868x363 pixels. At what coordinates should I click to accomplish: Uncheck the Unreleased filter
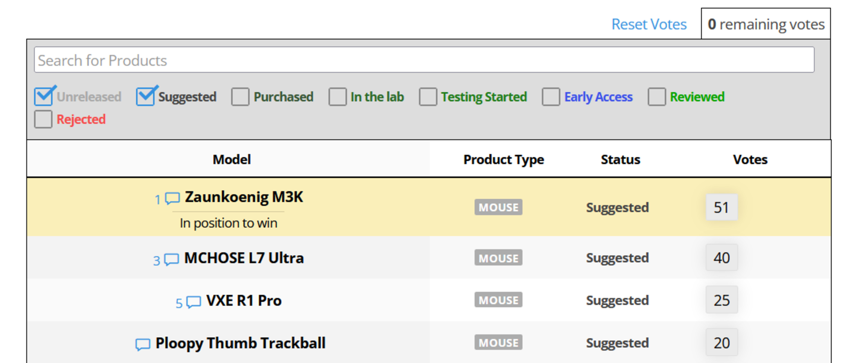[x=43, y=97]
